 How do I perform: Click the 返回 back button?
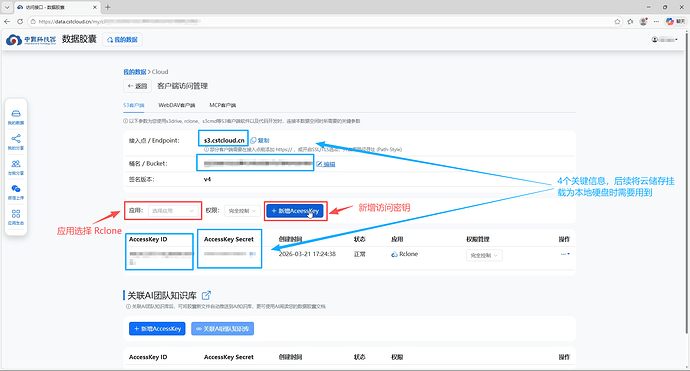click(x=137, y=86)
